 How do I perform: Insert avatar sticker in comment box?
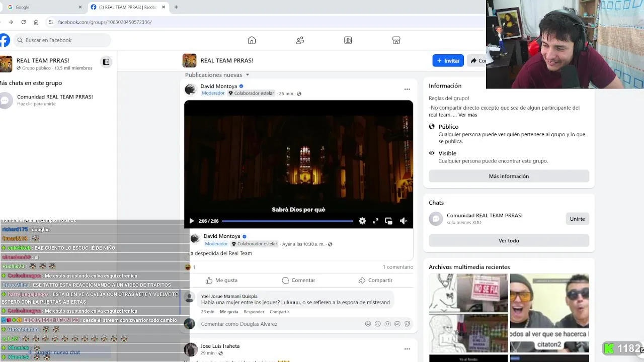tap(368, 324)
